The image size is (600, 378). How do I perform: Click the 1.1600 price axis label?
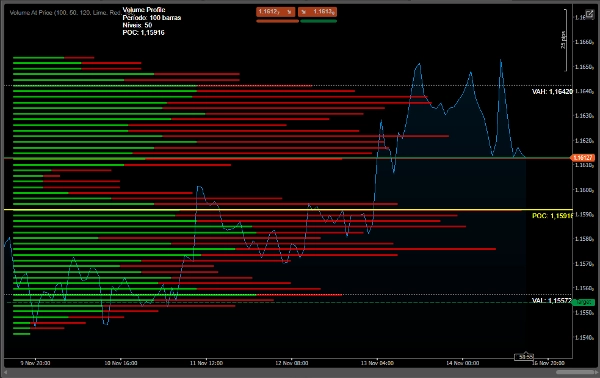tap(584, 190)
